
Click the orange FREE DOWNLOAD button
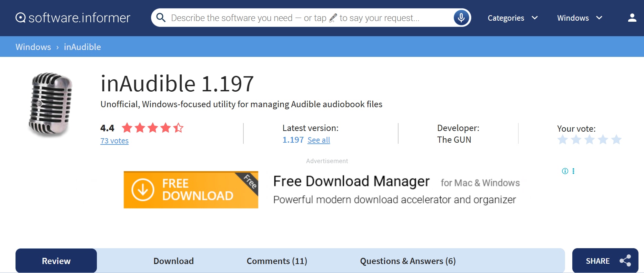click(191, 190)
